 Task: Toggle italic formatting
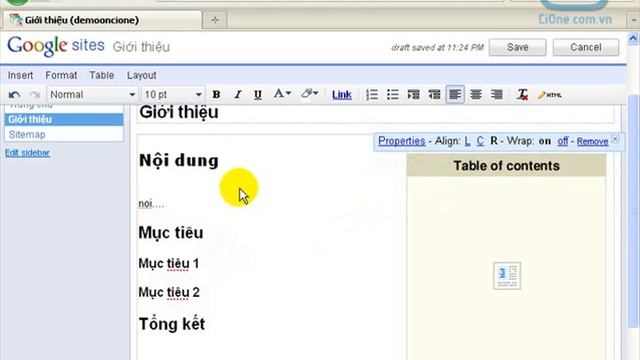[x=238, y=95]
